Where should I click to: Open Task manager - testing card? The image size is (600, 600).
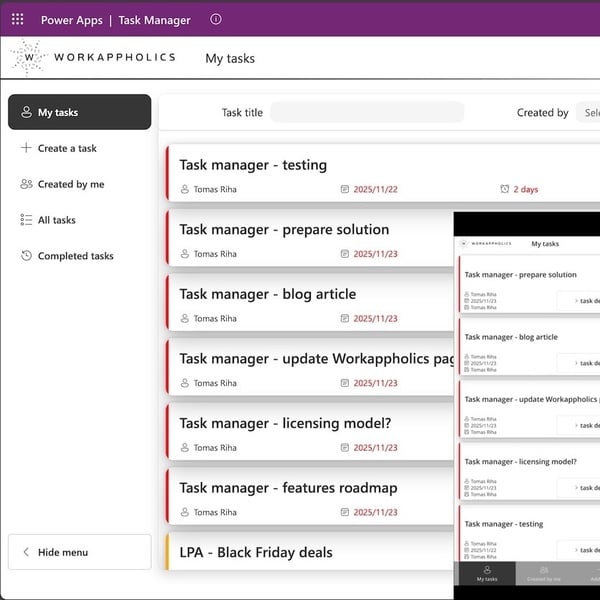[x=383, y=173]
